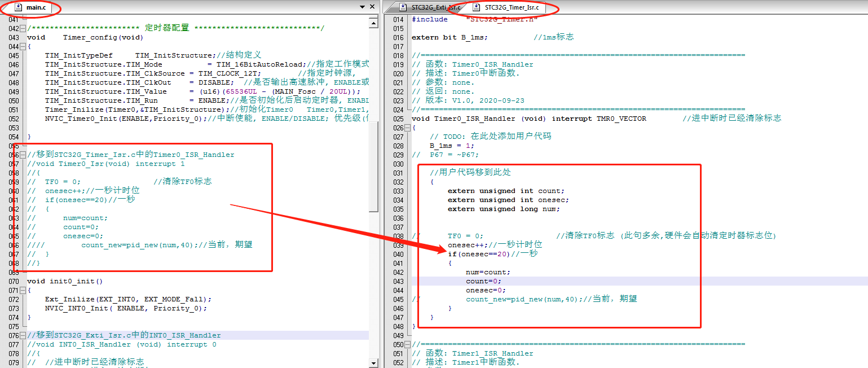
Task: Collapse the comment block at line 056
Action: (23, 155)
